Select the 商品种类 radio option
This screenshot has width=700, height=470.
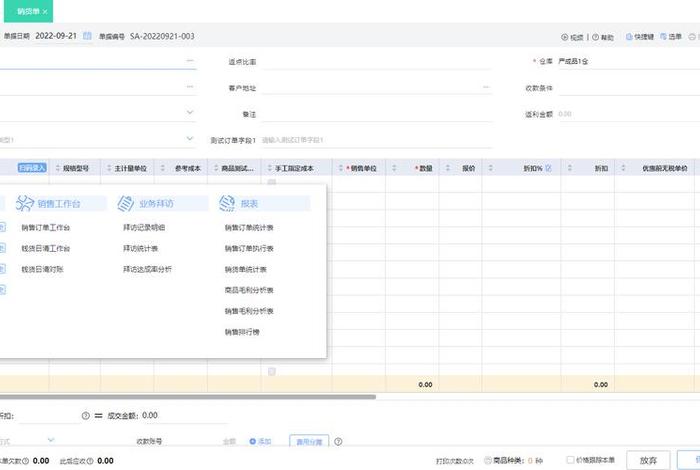coord(487,460)
